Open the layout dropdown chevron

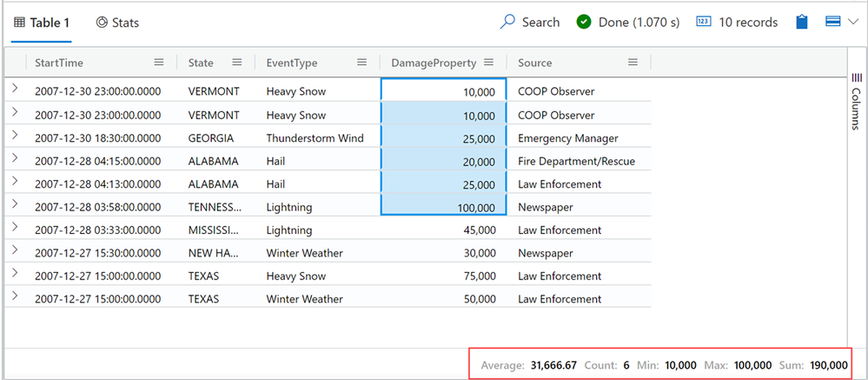tap(853, 22)
